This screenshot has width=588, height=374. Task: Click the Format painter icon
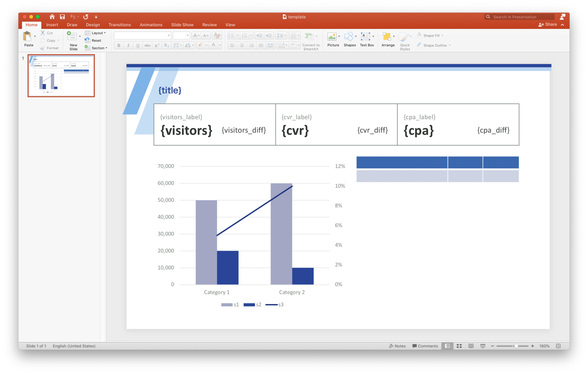pos(43,48)
